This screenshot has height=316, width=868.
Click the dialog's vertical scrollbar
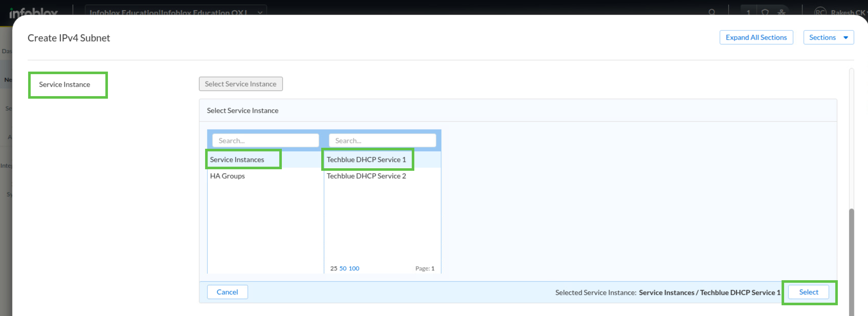coord(851,262)
